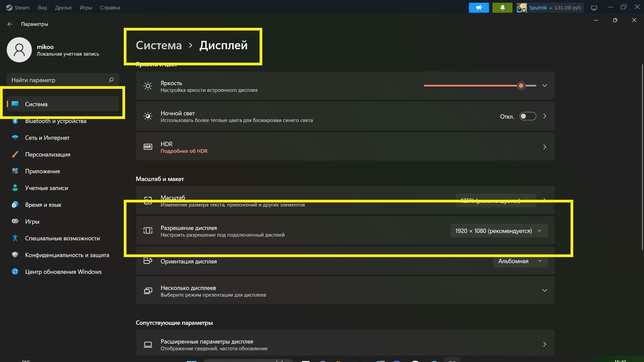Click the Несколько дисплеев monitors icon
Image resolution: width=644 pixels, height=362 pixels.
tap(148, 291)
